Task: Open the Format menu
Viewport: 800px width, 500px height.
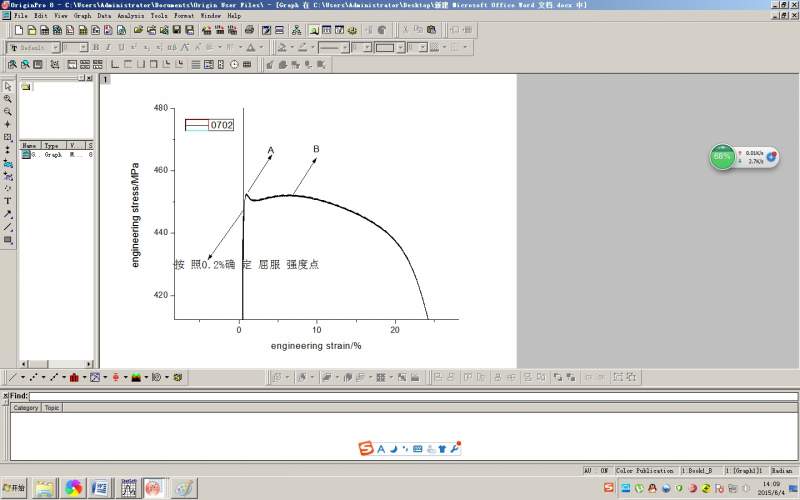Action: click(x=184, y=16)
